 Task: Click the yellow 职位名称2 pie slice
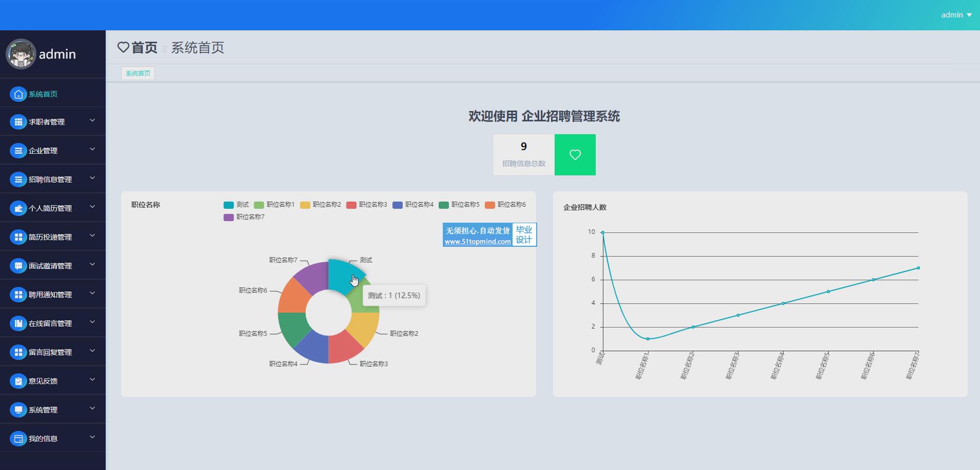pyautogui.click(x=363, y=326)
